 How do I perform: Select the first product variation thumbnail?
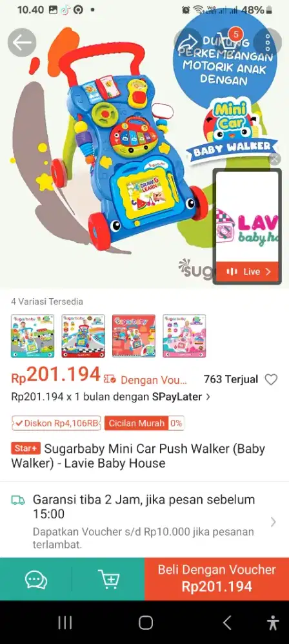click(x=32, y=336)
